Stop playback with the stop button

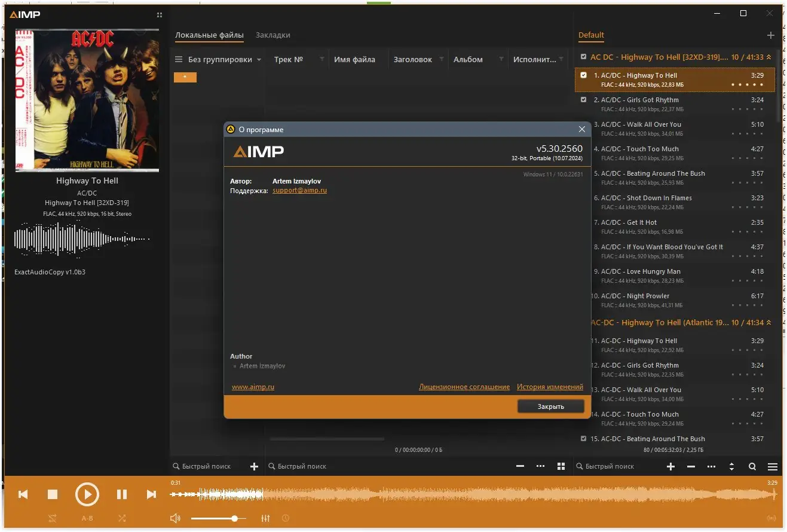point(53,494)
